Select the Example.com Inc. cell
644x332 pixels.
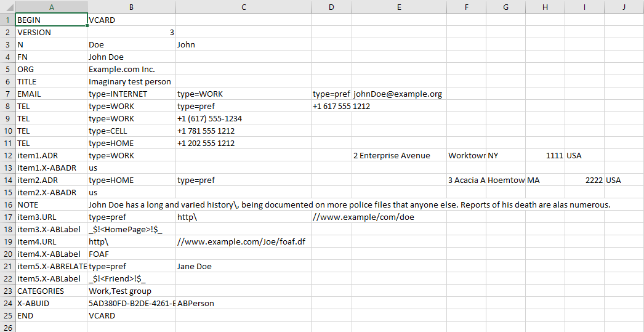(x=131, y=69)
